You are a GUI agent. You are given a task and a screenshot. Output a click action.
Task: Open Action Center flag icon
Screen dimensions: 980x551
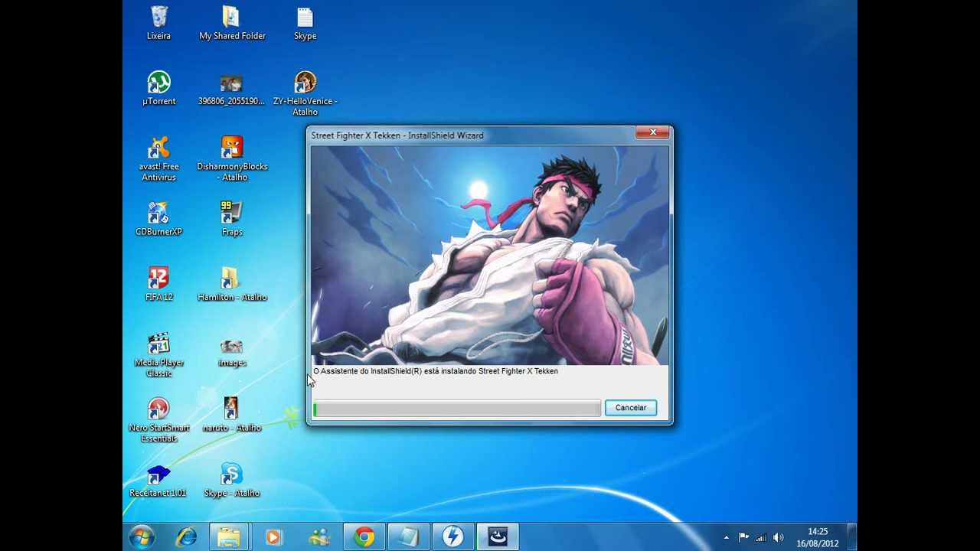743,537
